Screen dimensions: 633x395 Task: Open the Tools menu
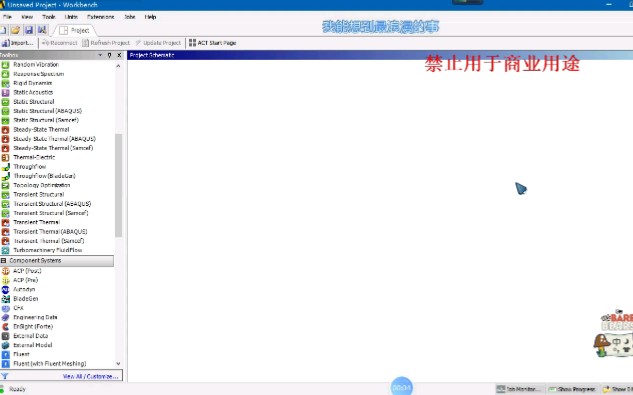tap(49, 17)
